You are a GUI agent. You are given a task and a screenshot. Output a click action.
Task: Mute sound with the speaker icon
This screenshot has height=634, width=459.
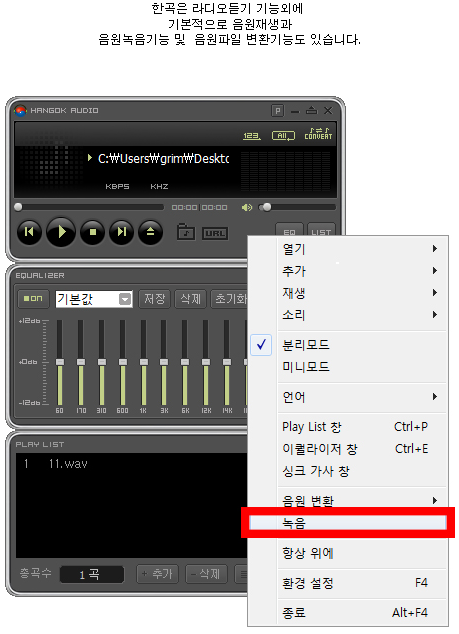pos(247,207)
